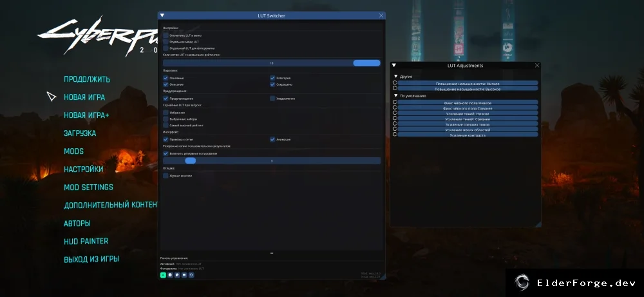Click reset icon beside 'Усиление средних тонов'
The width and height of the screenshot is (644, 297).
click(x=395, y=124)
